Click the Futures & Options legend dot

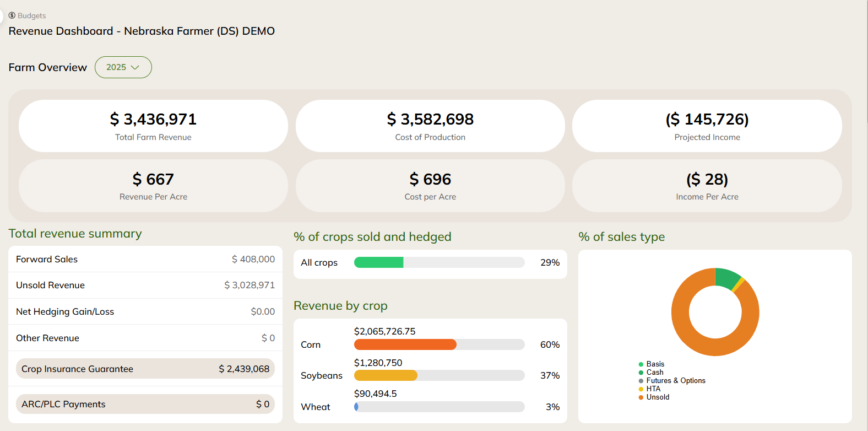click(641, 381)
